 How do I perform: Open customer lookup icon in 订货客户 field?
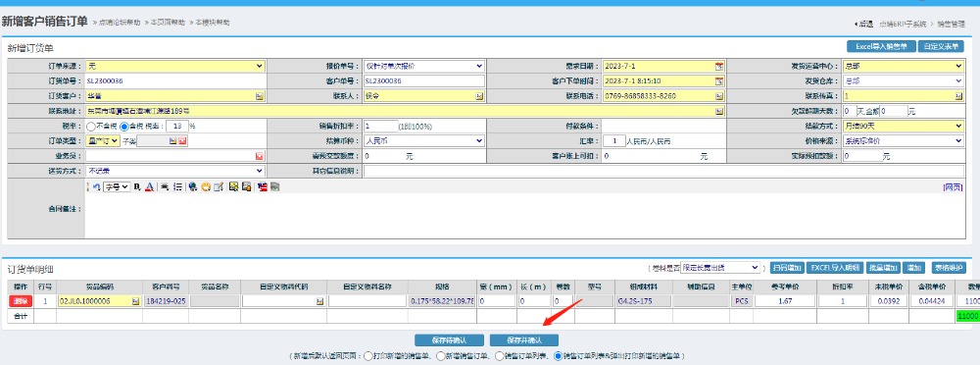tap(260, 96)
